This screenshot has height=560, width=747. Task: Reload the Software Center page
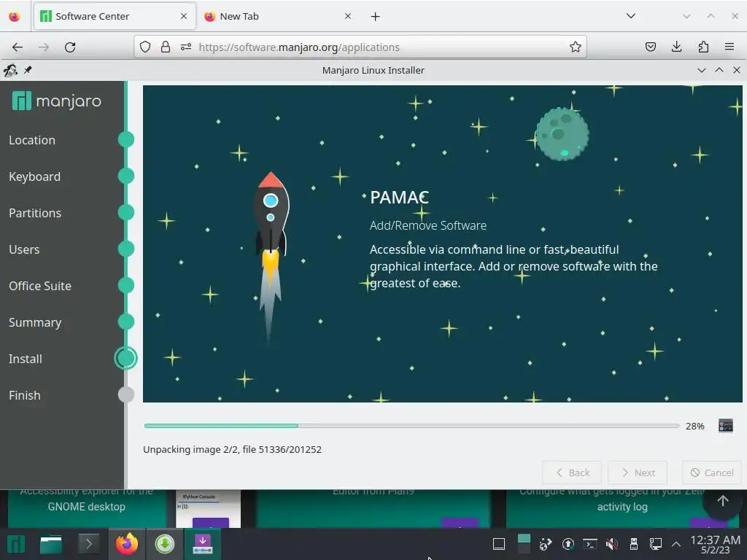(70, 47)
